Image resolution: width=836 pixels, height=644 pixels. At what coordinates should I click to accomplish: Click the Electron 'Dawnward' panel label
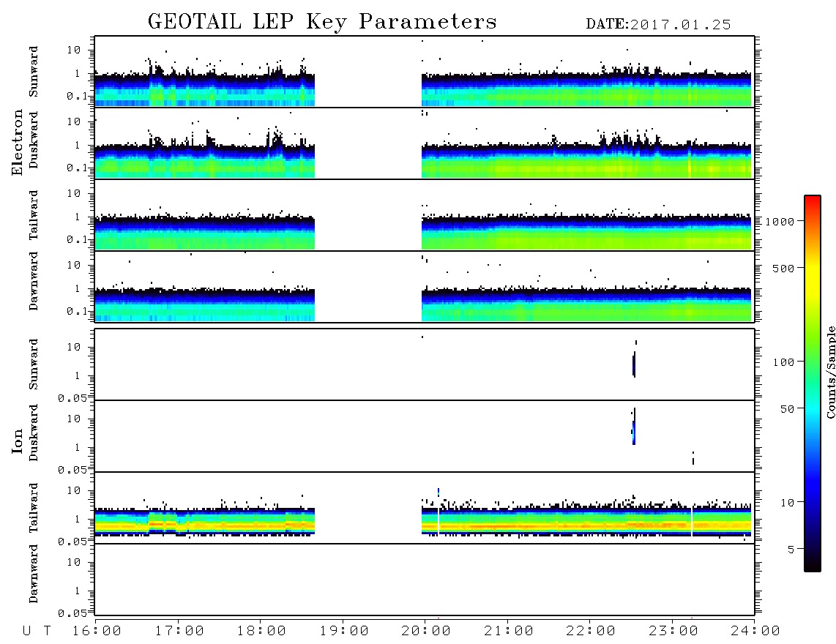coord(34,282)
